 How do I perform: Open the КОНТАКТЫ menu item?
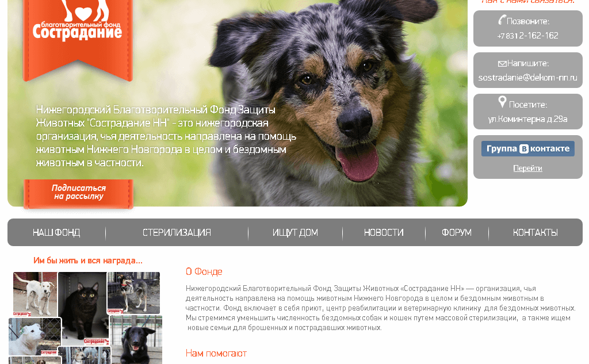[536, 232]
